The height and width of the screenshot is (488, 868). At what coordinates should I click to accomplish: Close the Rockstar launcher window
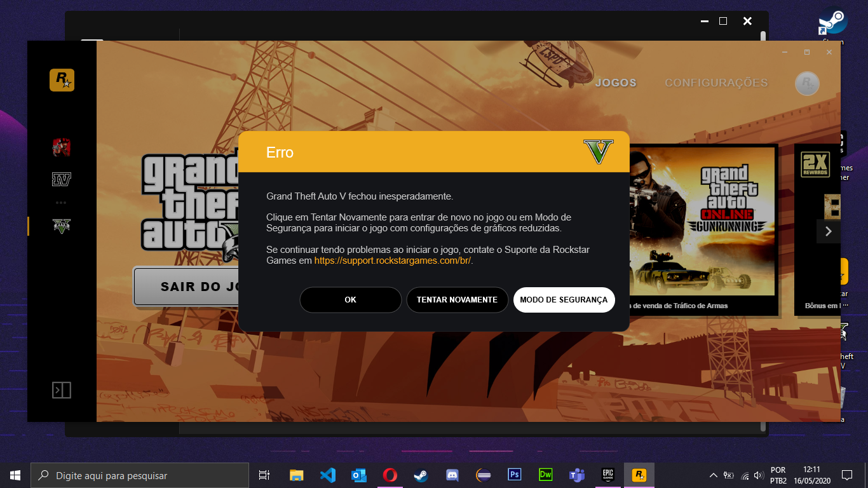pos(829,52)
